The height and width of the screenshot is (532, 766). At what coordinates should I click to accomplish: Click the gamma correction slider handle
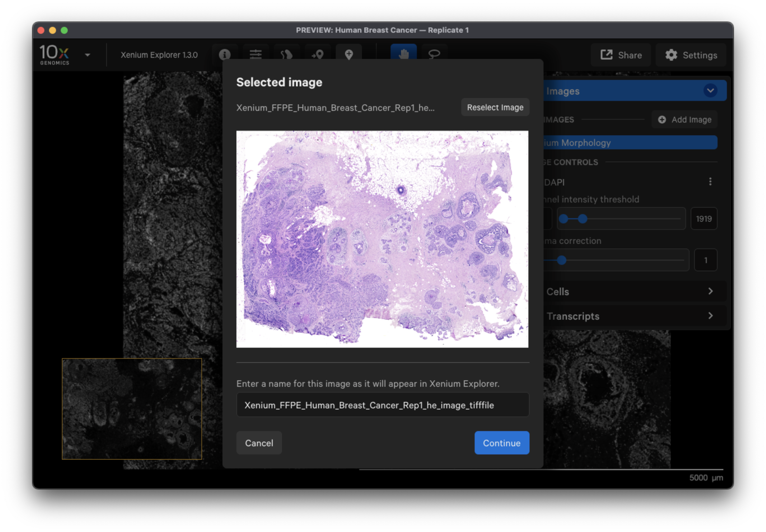pos(562,260)
